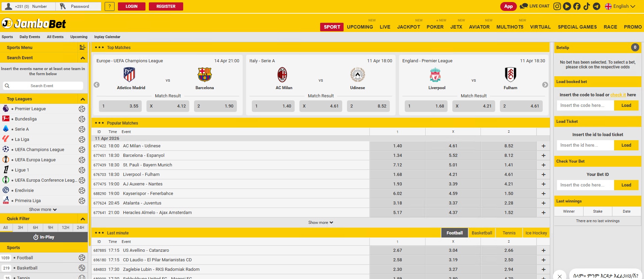Open the JACKPOT tab
This screenshot has height=279, width=644.
(408, 27)
